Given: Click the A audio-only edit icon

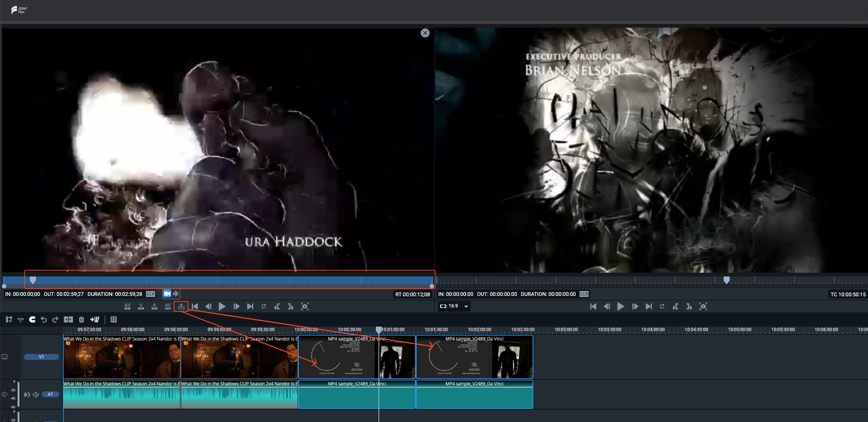Looking at the screenshot, I should pos(154,306).
